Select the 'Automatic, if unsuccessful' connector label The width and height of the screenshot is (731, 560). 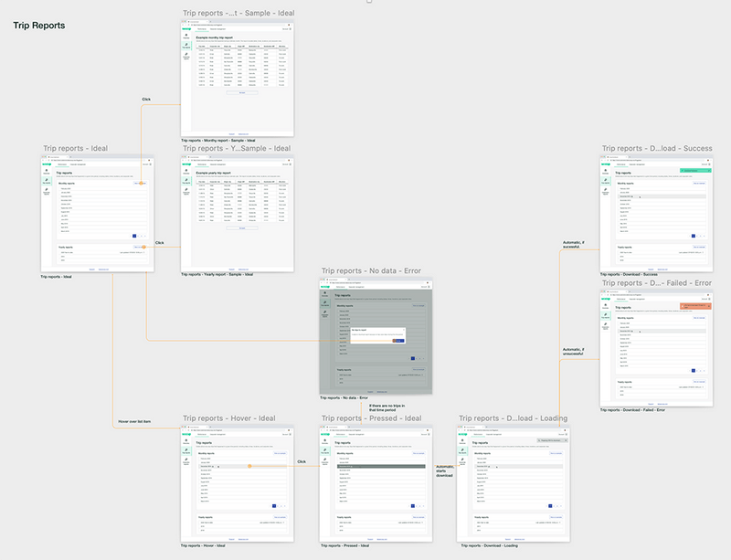tap(574, 352)
